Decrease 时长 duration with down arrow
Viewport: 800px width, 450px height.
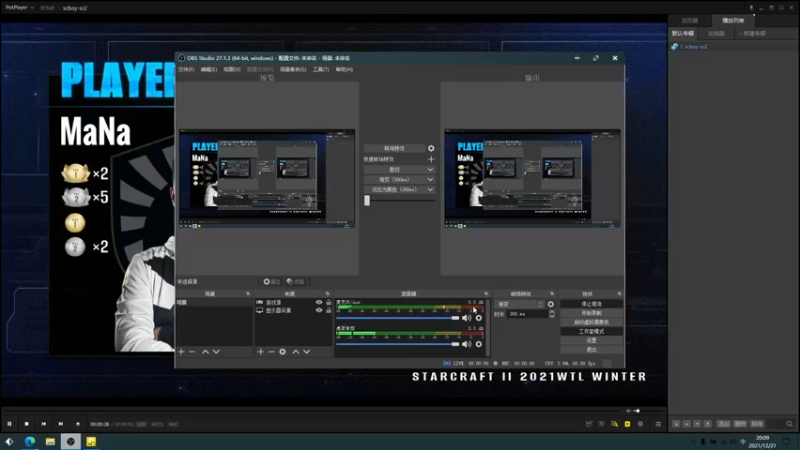point(552,316)
